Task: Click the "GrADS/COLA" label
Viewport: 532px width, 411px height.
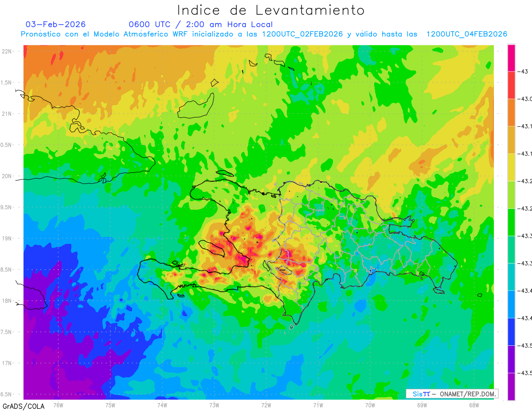Action: click(x=23, y=406)
